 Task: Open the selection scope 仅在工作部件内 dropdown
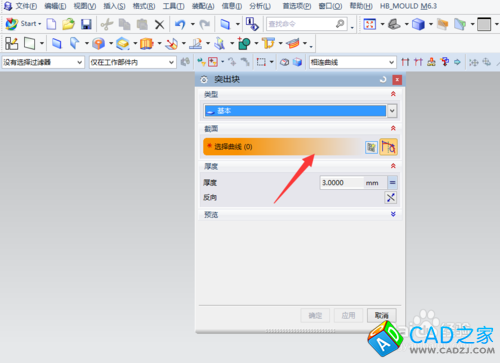132,62
